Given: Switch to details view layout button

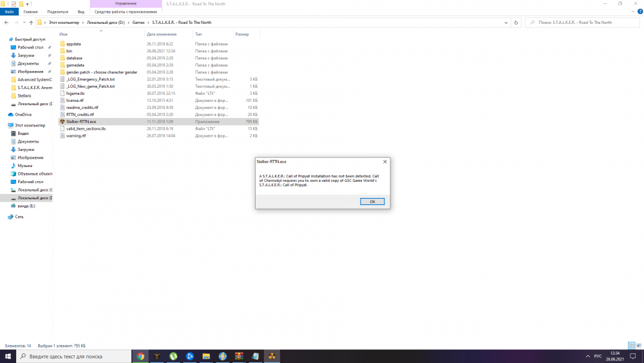Looking at the screenshot, I should 632,346.
